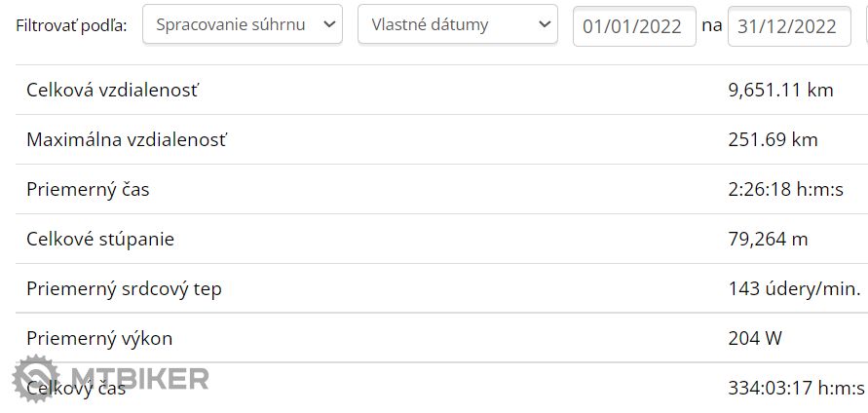Select the Celková vzdialenosť row label

[113, 91]
